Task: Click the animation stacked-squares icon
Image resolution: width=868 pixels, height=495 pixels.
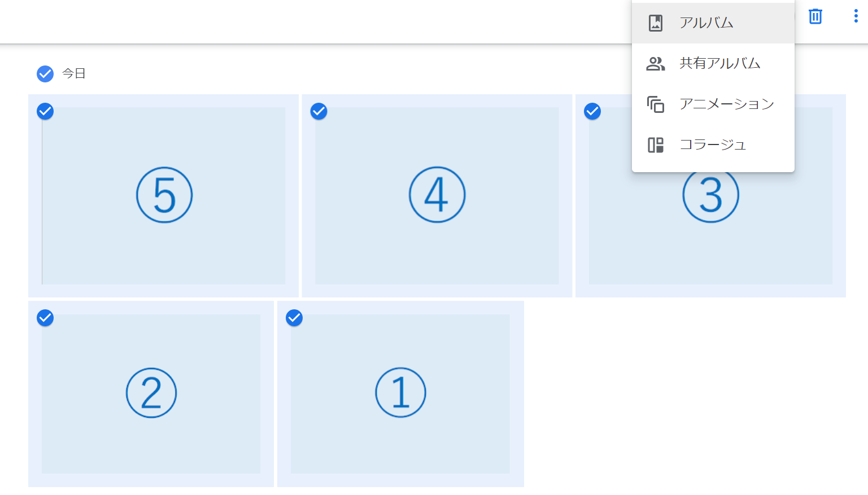Action: (655, 104)
